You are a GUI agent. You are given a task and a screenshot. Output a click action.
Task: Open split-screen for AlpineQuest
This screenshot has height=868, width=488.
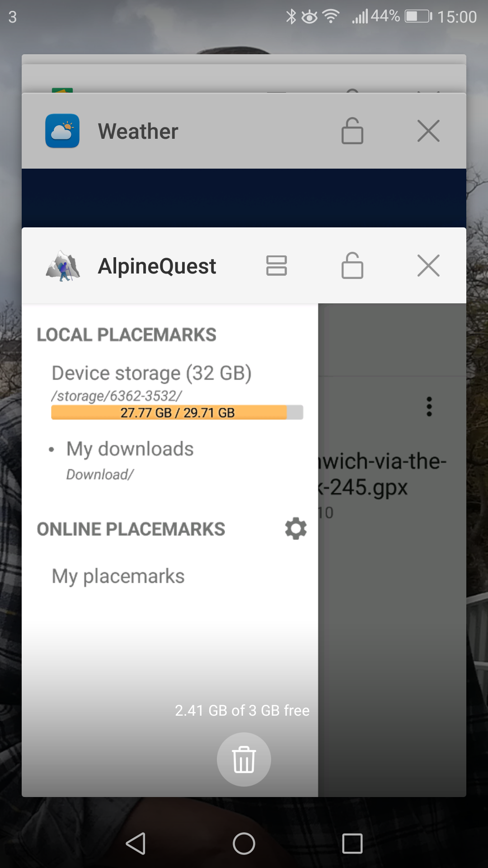click(276, 266)
